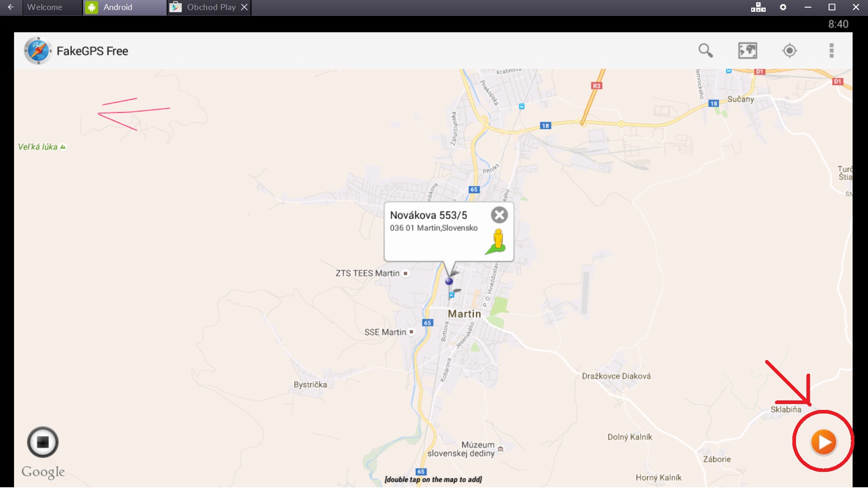Tap the my-location crosshair icon
Screen dimensions: 868x490
point(790,51)
